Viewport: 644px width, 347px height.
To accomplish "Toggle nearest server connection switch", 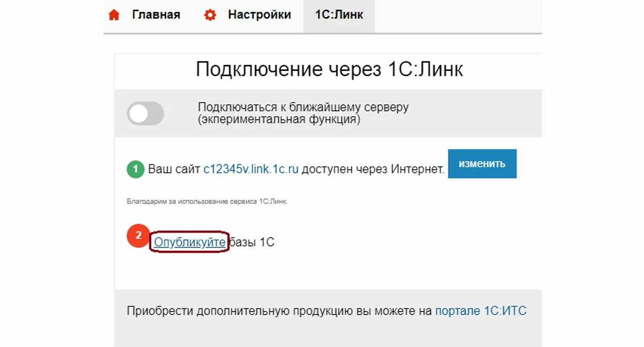I will click(x=145, y=113).
